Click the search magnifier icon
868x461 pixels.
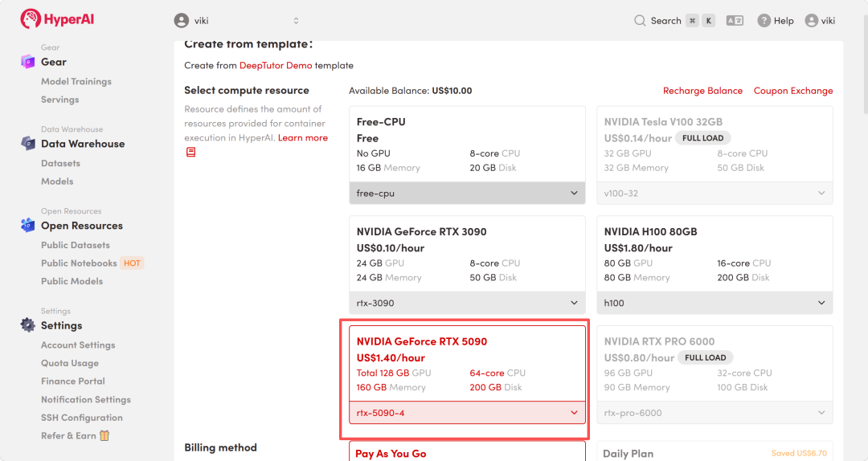coord(640,20)
